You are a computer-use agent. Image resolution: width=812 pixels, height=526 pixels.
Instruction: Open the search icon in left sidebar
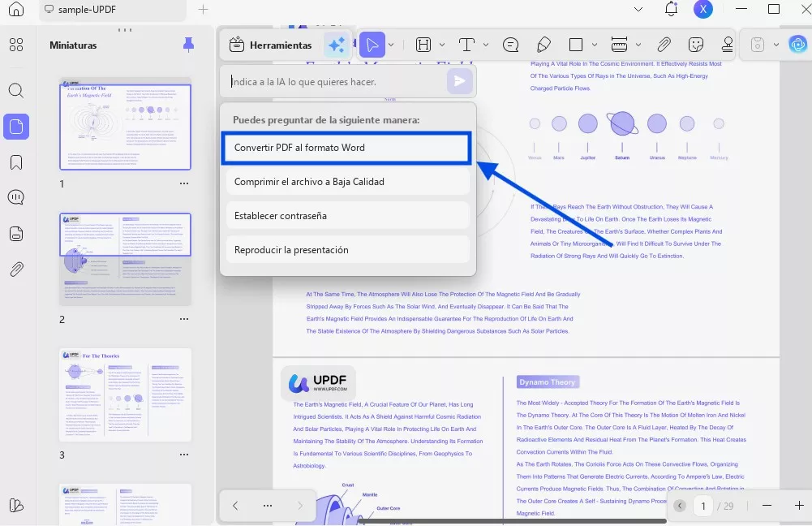click(x=16, y=90)
